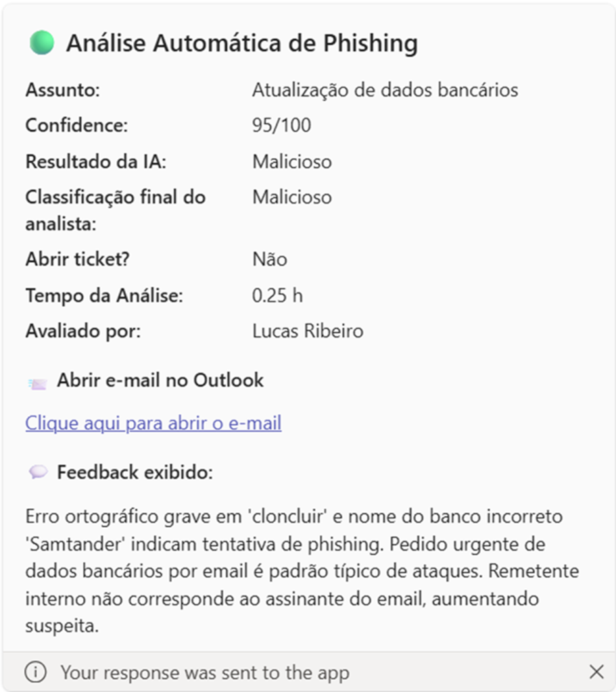616x692 pixels.
Task: Click the Abrir e-mail no Outlook heading
Action: coord(160,380)
